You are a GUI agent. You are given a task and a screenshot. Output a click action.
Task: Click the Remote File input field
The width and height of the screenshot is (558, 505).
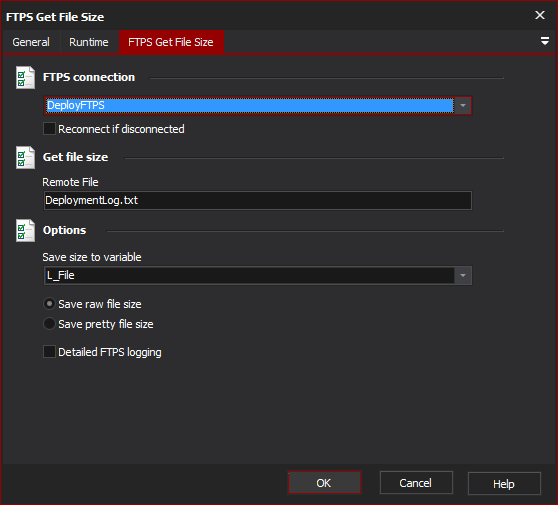tap(258, 200)
